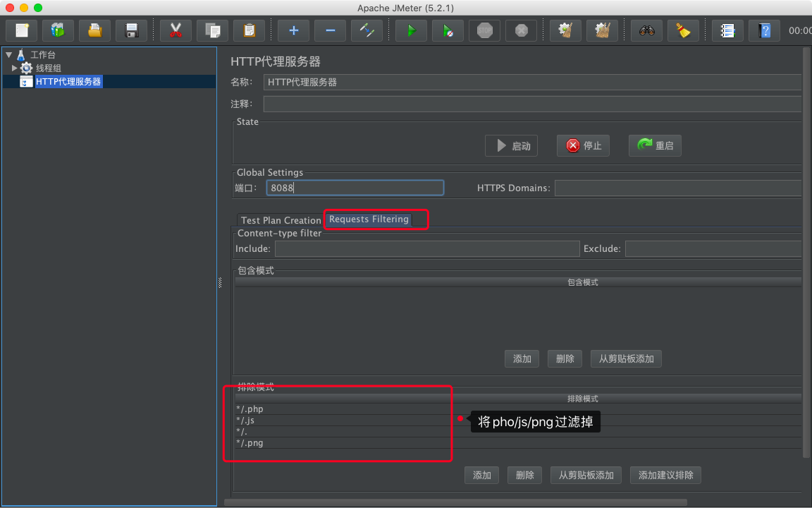This screenshot has height=508, width=812.
Task: Click the 包含模式 table header
Action: click(518, 282)
